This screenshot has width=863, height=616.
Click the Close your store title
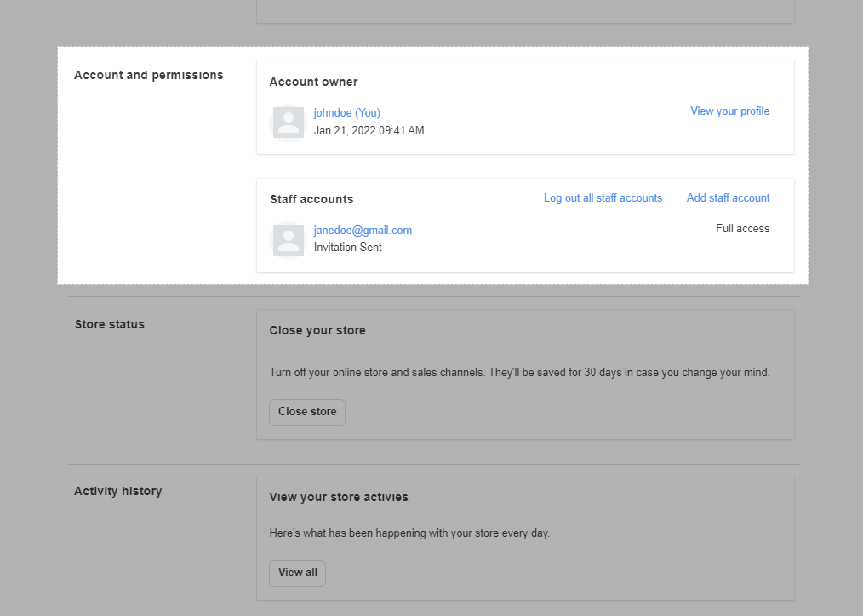(317, 331)
